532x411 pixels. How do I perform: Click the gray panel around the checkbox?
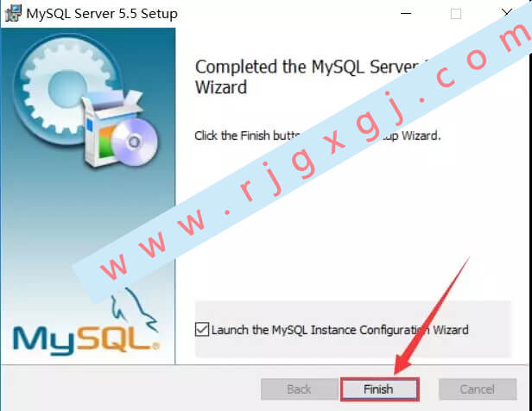point(353,329)
